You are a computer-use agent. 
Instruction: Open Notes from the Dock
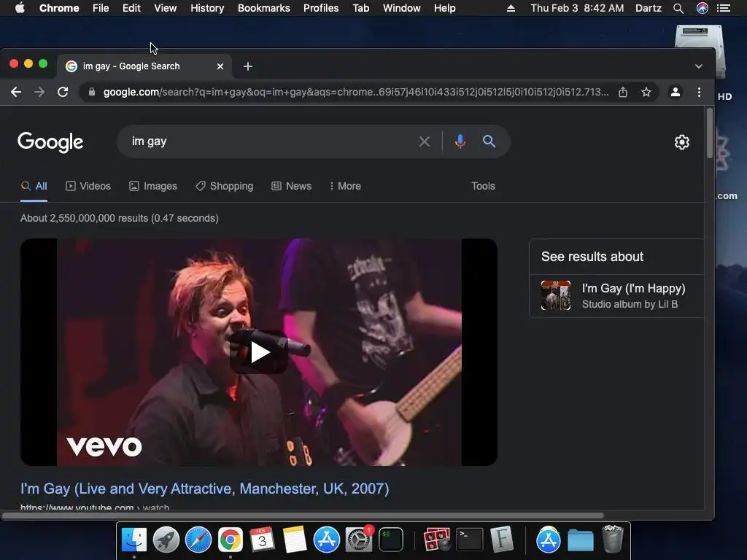(295, 540)
